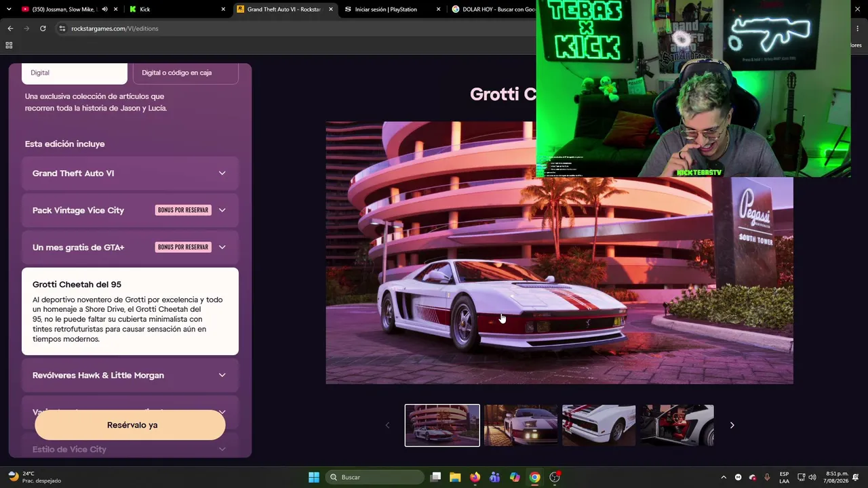Expand the Grand Theft Auto VI section
868x488 pixels.
click(x=130, y=174)
